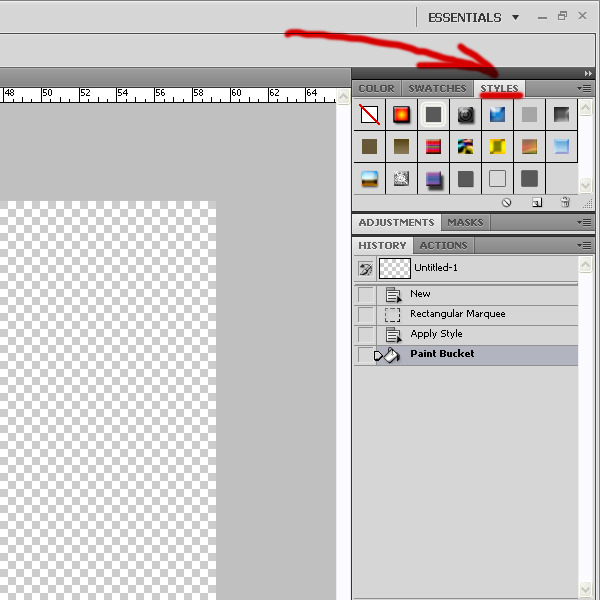
Task: Apply the multicolored rainbow swirl style
Action: pos(465,147)
